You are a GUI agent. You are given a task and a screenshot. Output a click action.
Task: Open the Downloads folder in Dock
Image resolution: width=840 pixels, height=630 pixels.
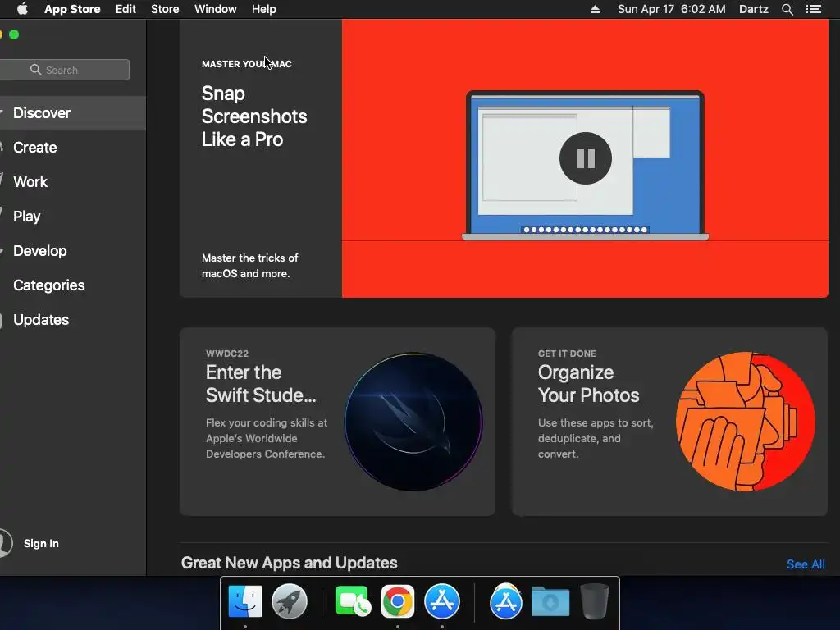(x=550, y=601)
